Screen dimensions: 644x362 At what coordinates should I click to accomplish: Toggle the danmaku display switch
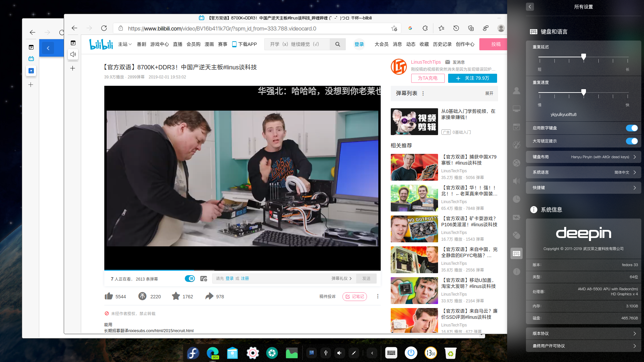point(190,279)
